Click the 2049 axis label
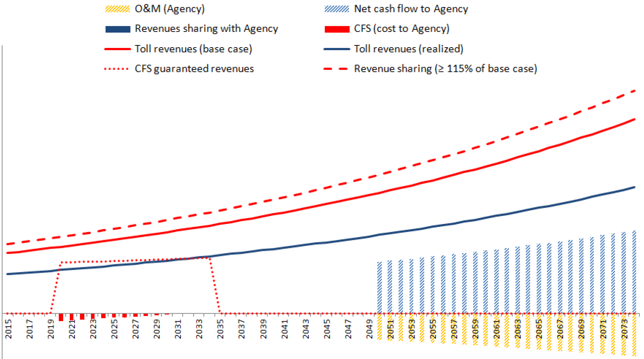644x359 pixels. [x=369, y=329]
